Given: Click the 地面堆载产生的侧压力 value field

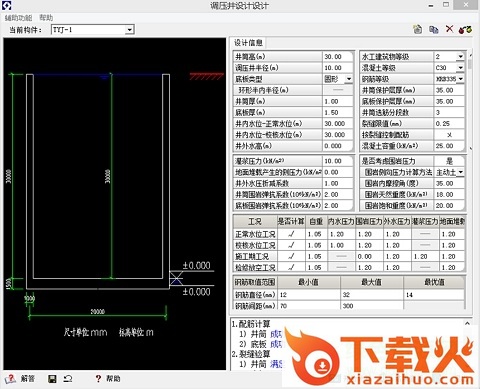Looking at the screenshot, I should click(337, 172).
